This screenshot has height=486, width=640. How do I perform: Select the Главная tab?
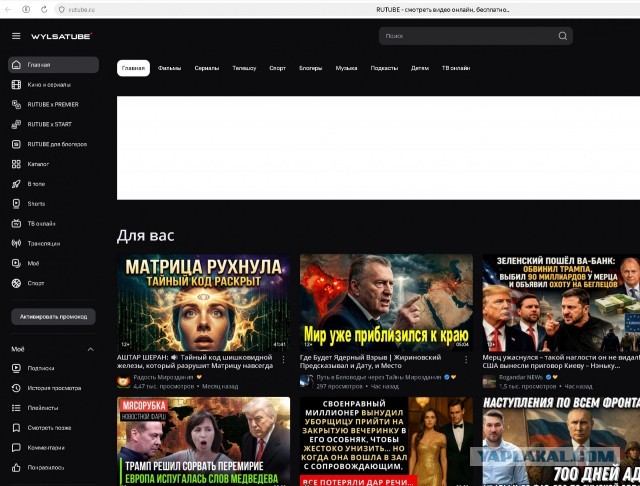click(133, 68)
